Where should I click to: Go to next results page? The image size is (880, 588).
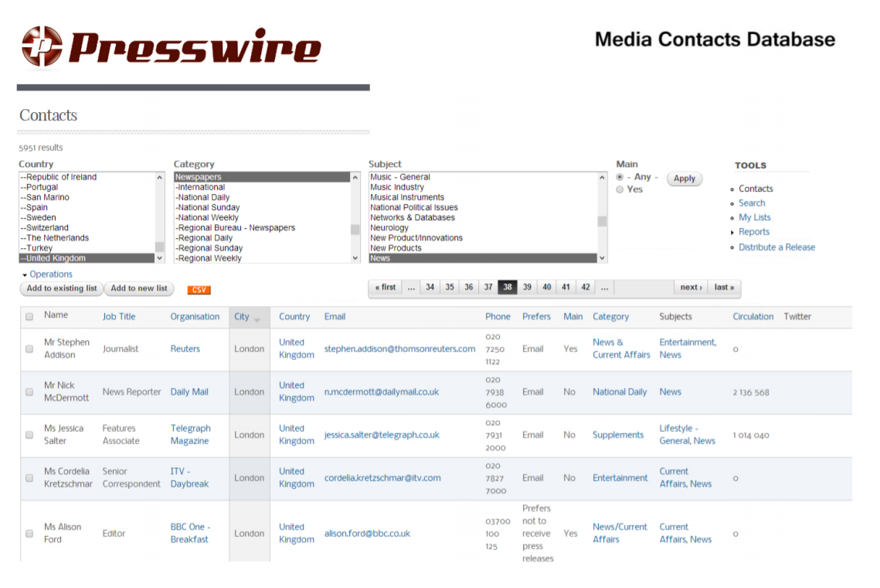[x=691, y=287]
